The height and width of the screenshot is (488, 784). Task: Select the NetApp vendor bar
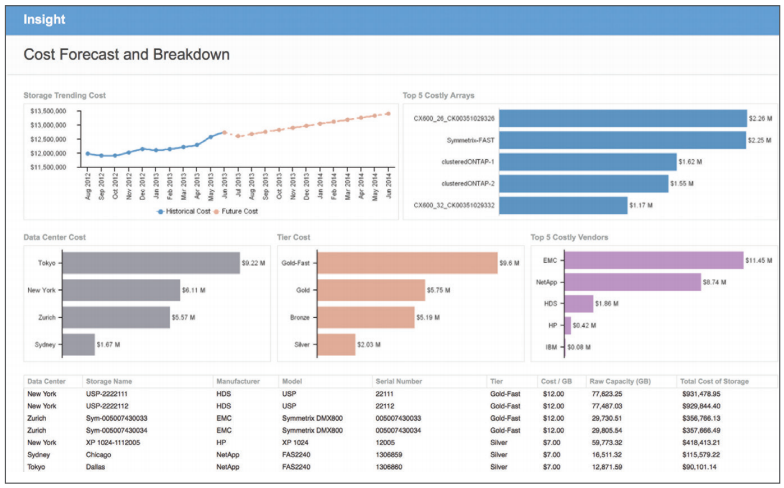(632, 282)
